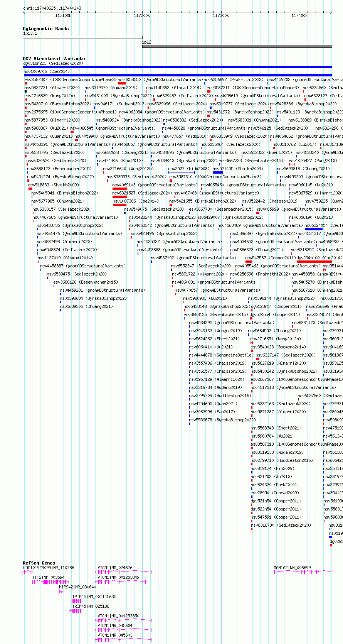Select red bar under nsv547587 (Cooper2011)

point(249,262)
